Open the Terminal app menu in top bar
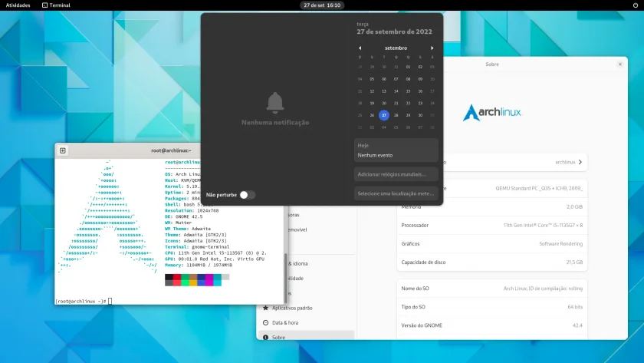 click(x=56, y=5)
